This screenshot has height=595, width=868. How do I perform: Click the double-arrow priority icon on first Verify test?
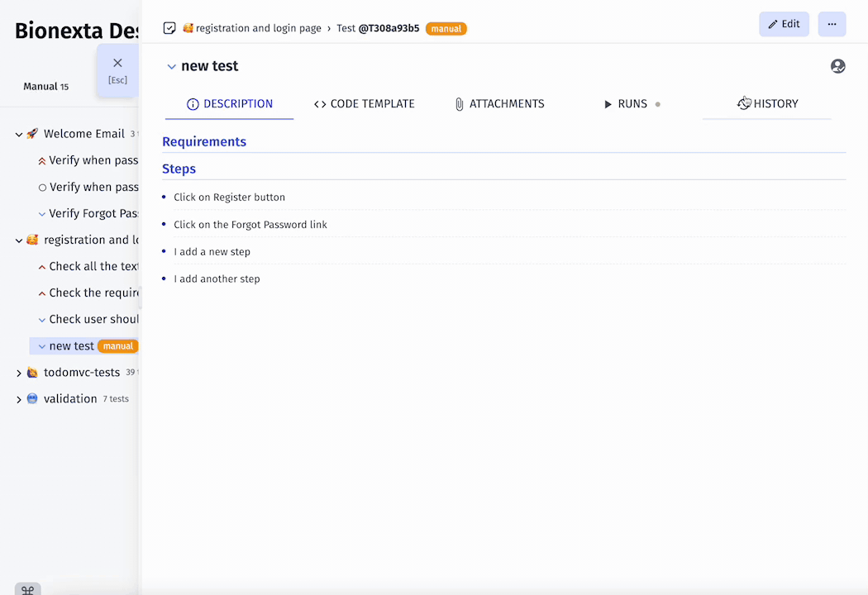pos(42,161)
